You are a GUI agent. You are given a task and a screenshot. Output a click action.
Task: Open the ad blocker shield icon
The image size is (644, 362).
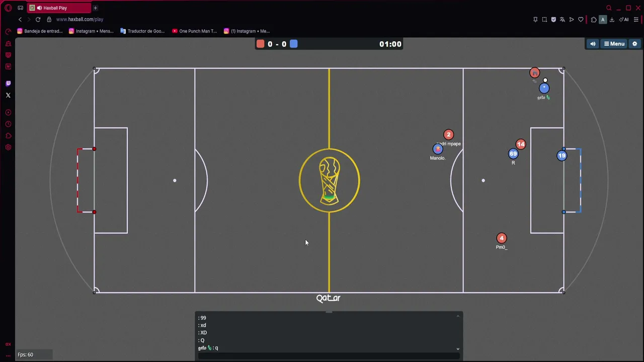tap(553, 20)
